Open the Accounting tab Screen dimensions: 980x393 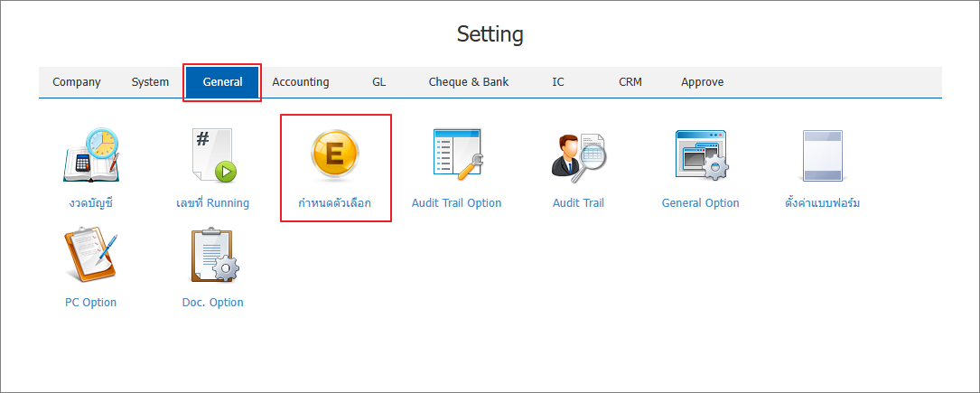301,82
